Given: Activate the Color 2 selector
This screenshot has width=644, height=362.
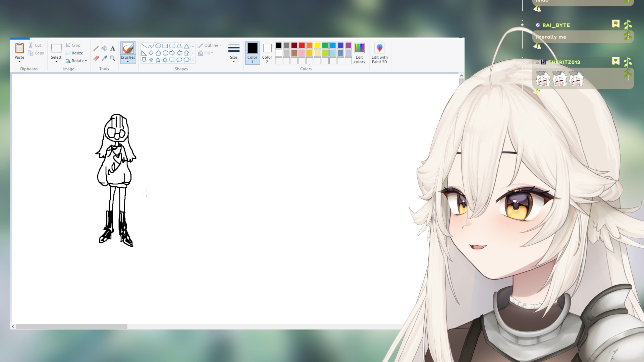Looking at the screenshot, I should (267, 53).
